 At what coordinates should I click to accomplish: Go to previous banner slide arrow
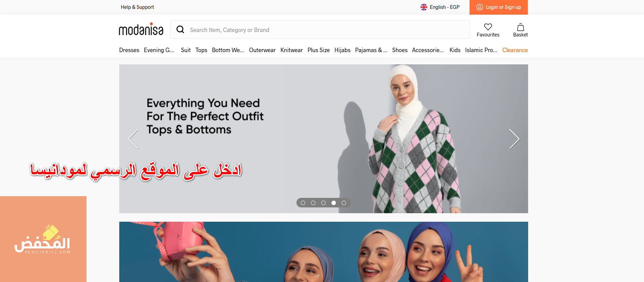133,139
